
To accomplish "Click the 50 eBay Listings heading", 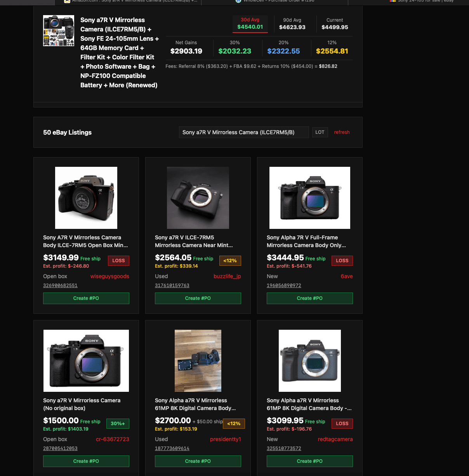I will pos(68,132).
